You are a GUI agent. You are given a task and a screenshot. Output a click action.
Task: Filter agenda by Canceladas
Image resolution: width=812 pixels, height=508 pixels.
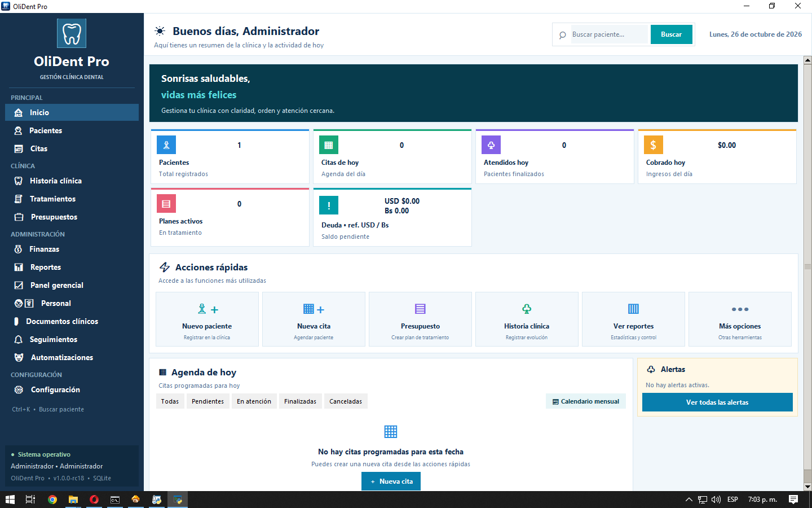point(346,401)
